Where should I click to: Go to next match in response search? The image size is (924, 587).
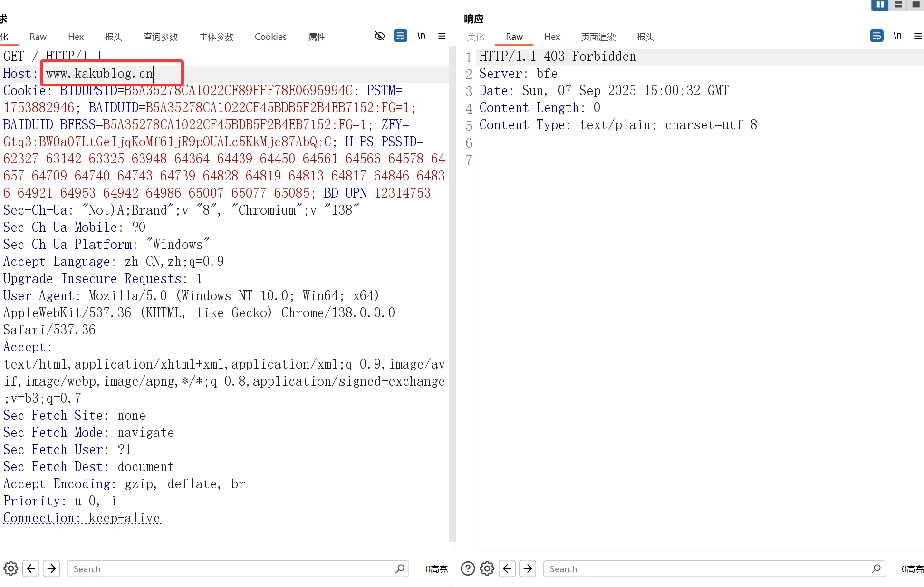tap(528, 568)
